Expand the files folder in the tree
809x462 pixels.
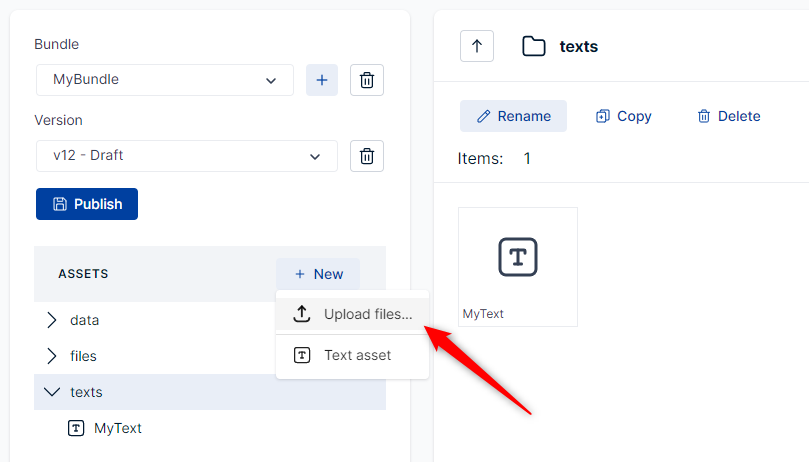[52, 356]
